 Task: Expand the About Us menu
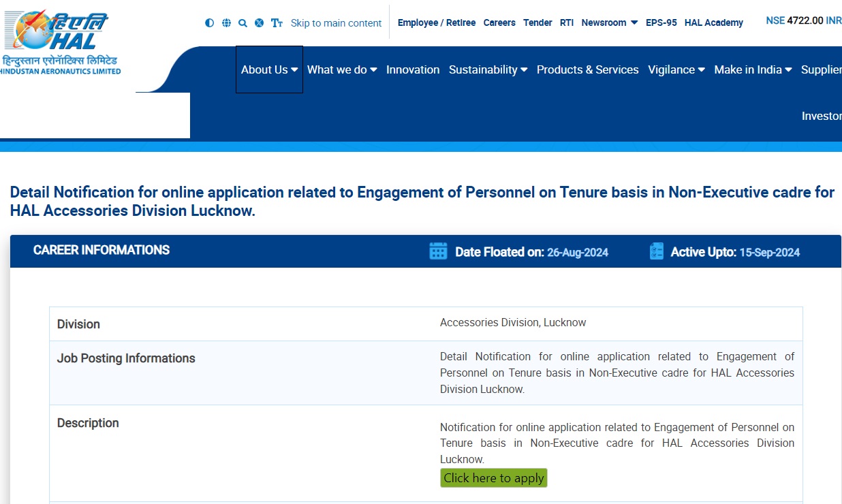coord(269,69)
